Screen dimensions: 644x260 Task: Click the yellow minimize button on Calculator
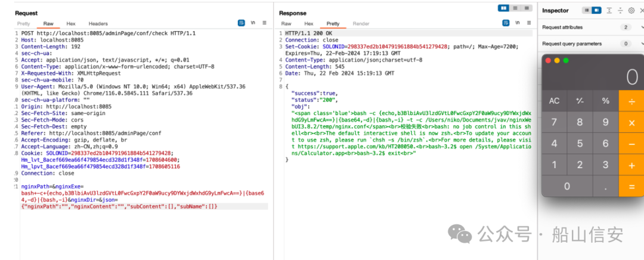pos(557,60)
